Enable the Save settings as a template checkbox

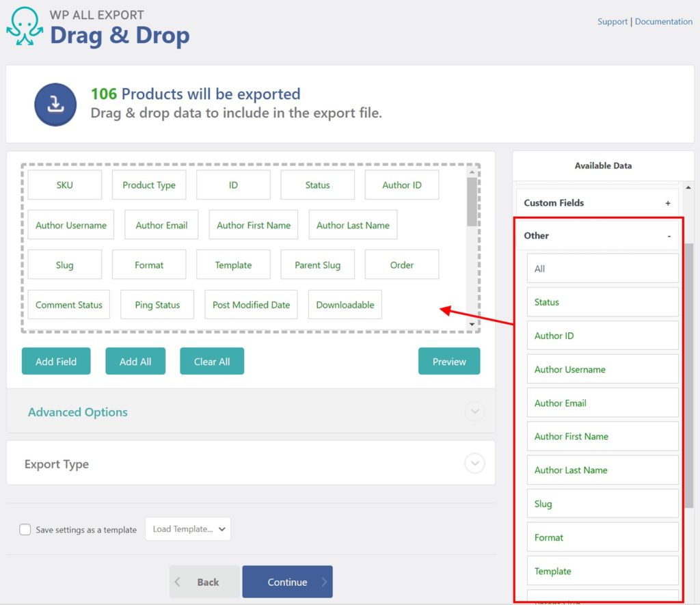tap(25, 529)
